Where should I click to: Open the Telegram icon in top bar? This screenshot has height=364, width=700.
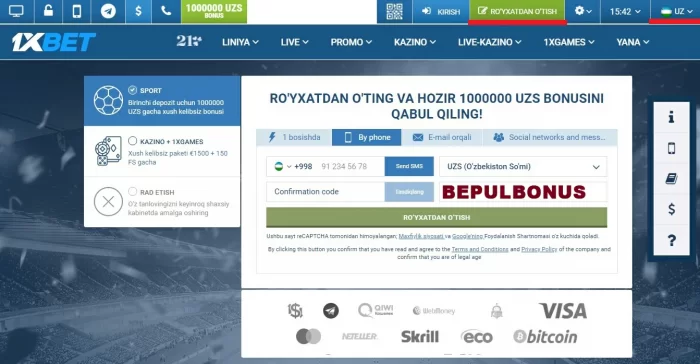(108, 11)
